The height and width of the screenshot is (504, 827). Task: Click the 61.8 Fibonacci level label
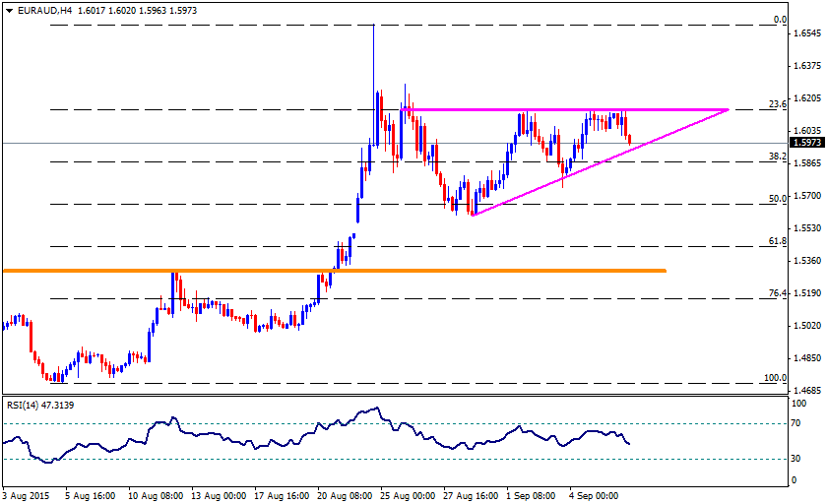point(778,240)
